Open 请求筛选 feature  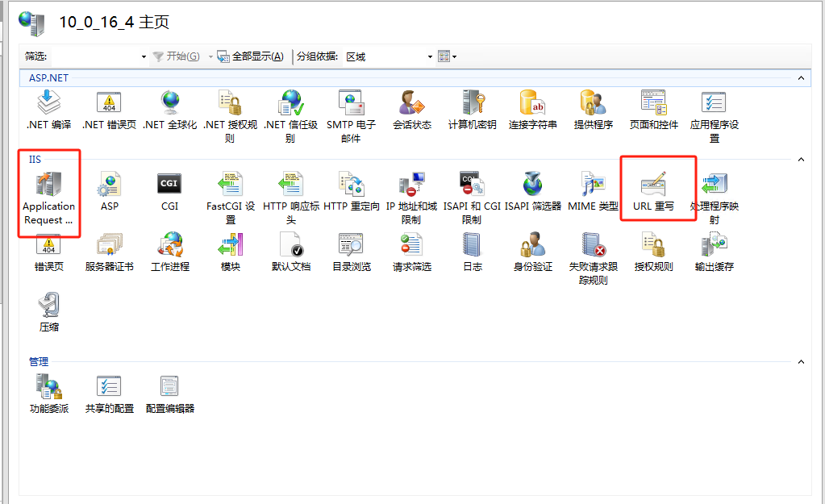[x=412, y=252]
